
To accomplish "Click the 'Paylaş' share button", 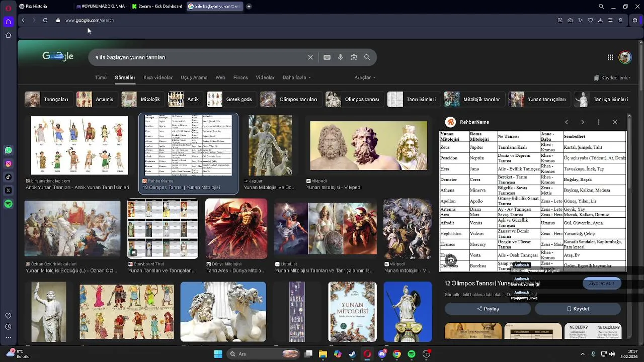I will (x=488, y=309).
